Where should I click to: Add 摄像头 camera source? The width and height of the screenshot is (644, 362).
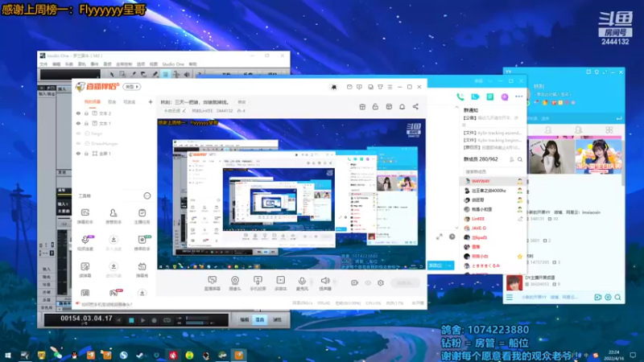(235, 283)
